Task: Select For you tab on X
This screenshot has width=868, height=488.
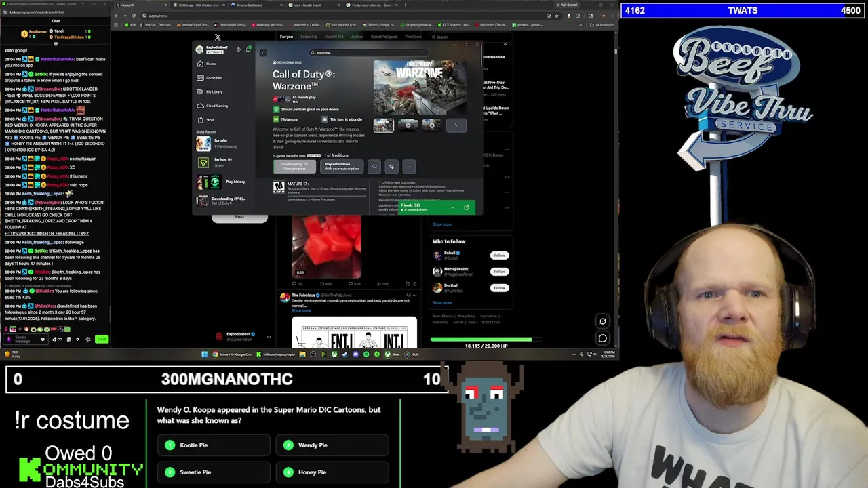Action: click(286, 37)
